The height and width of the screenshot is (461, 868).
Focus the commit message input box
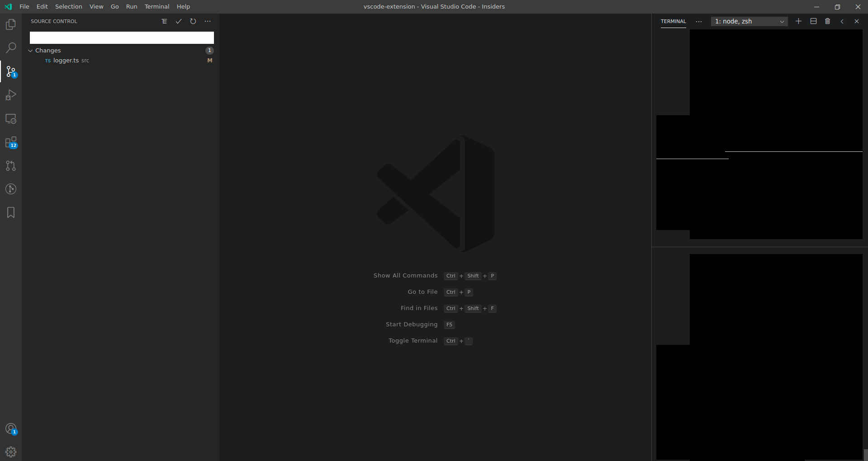[x=122, y=38]
